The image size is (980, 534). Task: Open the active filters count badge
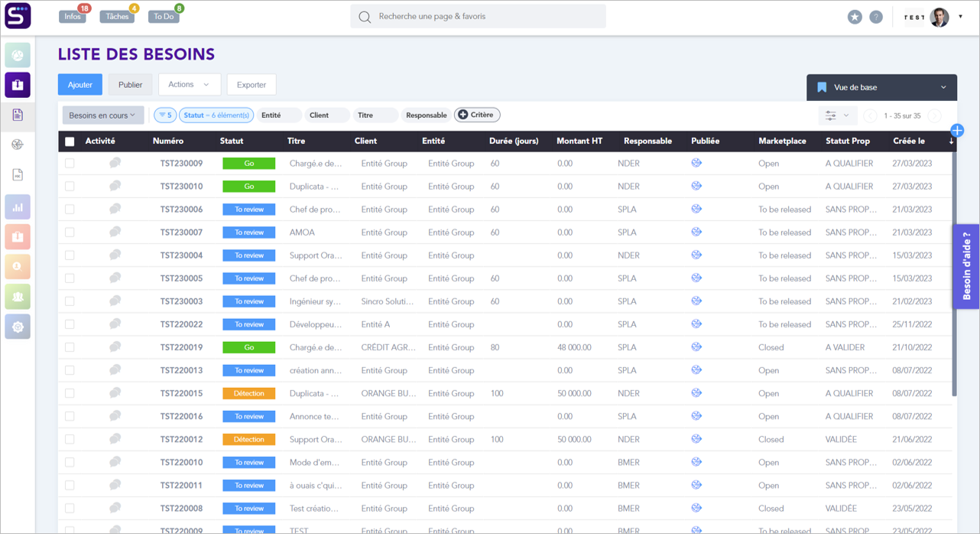point(164,116)
